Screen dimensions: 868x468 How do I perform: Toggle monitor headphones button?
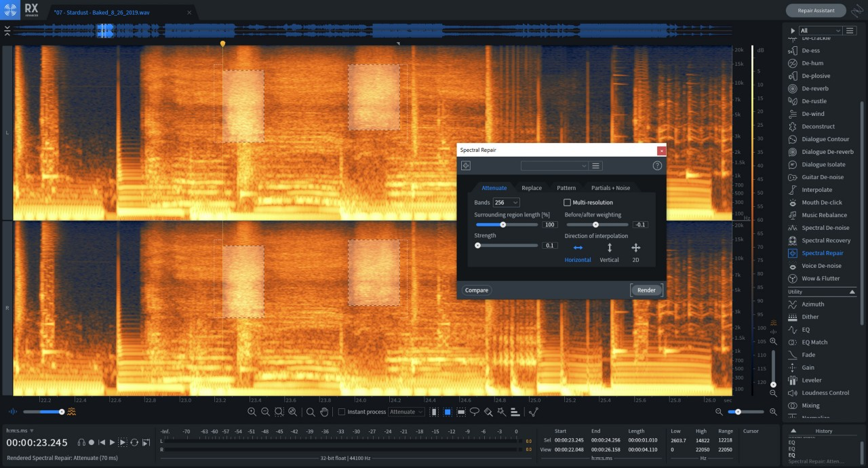81,442
